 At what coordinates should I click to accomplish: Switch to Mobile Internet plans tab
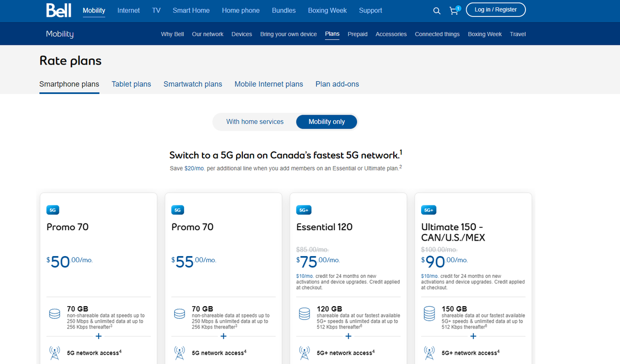[x=269, y=84]
